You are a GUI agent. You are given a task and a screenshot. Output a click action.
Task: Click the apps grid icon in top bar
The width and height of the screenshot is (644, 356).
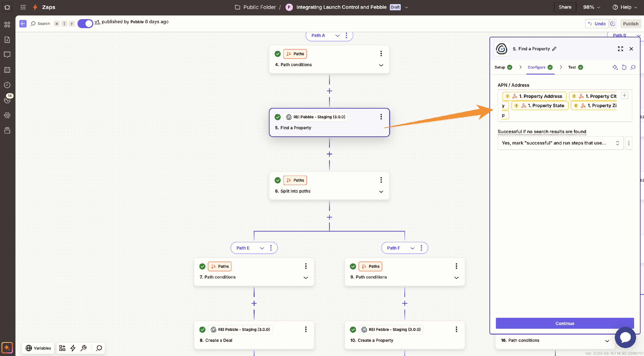coord(23,7)
